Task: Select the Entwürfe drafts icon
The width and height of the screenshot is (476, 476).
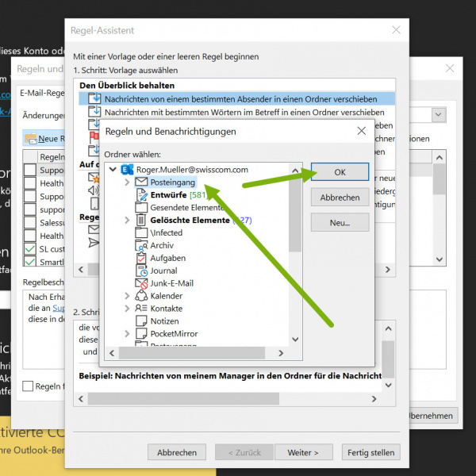Action: pyautogui.click(x=141, y=195)
